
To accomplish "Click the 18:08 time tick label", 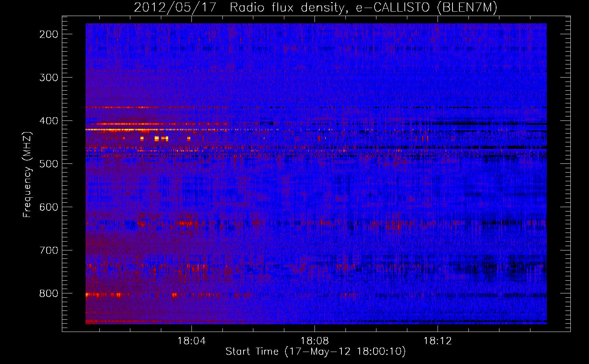I will click(315, 341).
